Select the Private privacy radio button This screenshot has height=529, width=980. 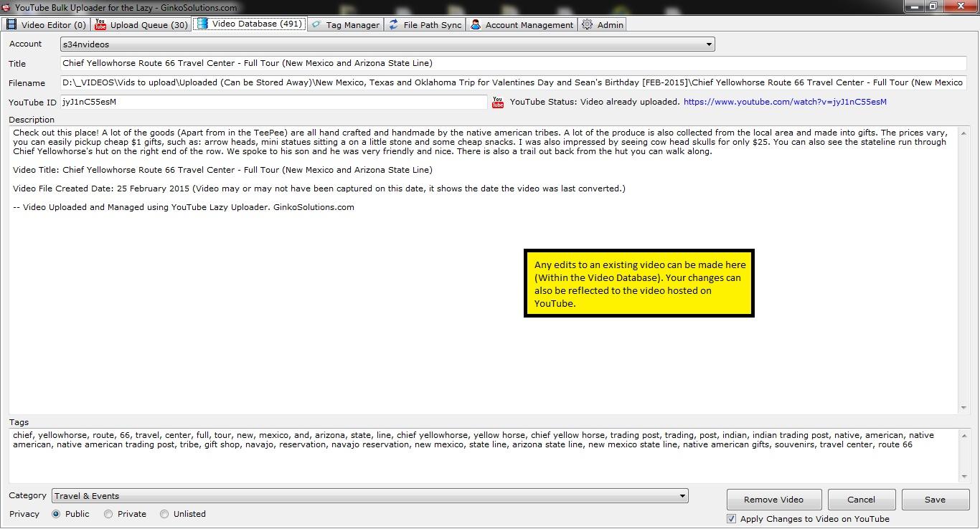[x=108, y=514]
